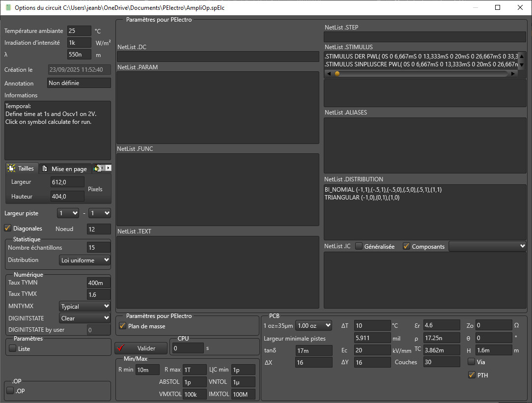Open the MNTYMX Typical dropdown
This screenshot has width=532, height=403.
84,306
